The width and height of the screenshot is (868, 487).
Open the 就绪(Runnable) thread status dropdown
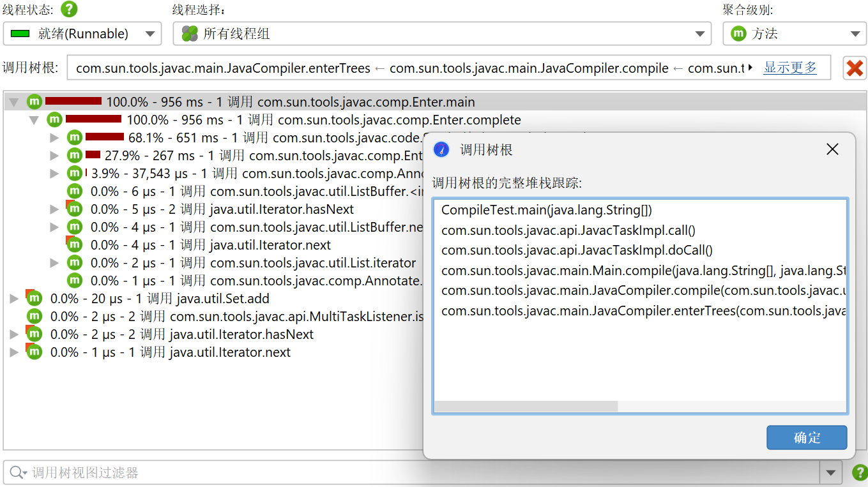pyautogui.click(x=82, y=34)
